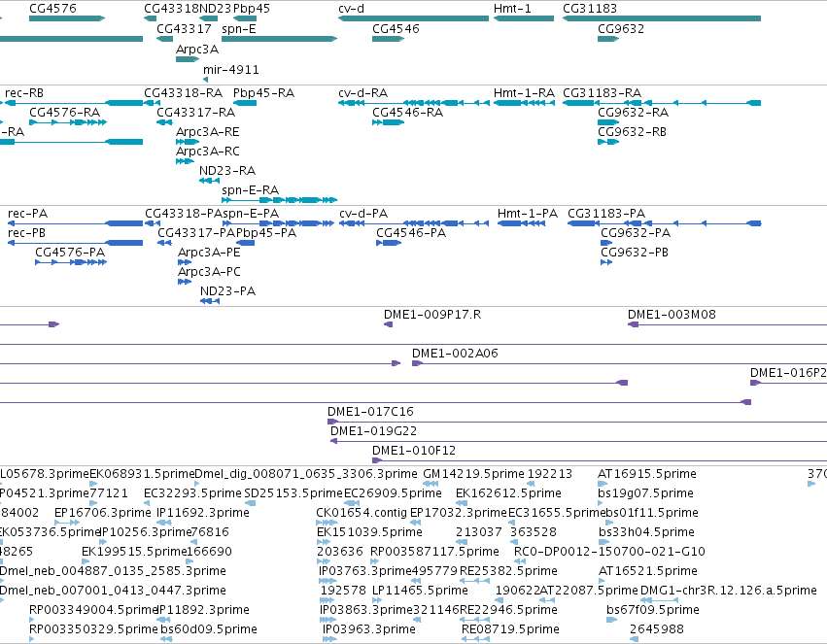Click the RE25382.5prime EST glyph

coord(476,581)
